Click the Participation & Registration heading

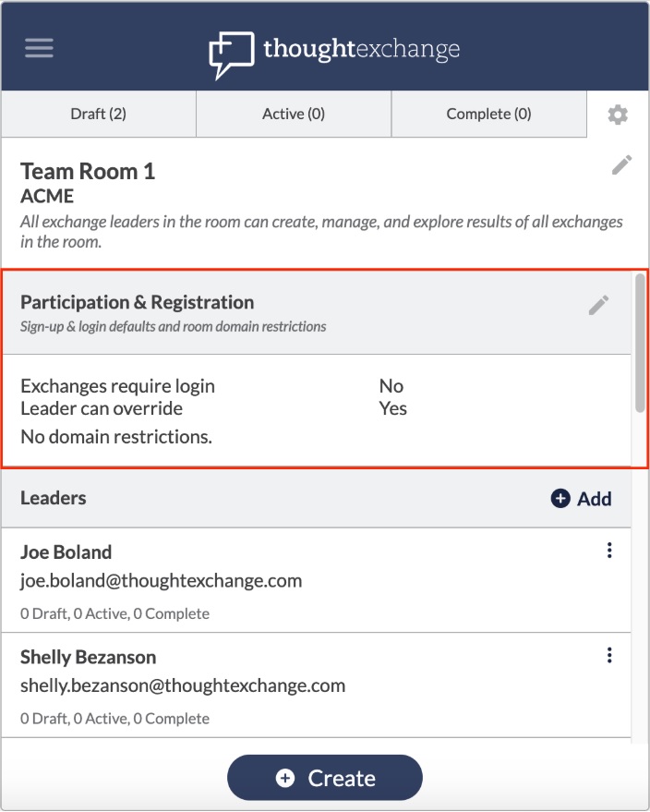pyautogui.click(x=138, y=302)
